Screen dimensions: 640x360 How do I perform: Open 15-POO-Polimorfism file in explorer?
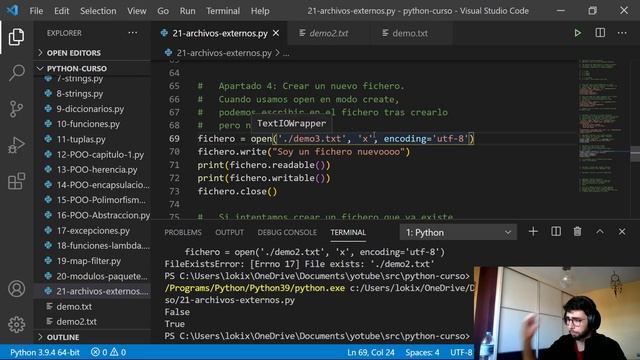coord(101,200)
